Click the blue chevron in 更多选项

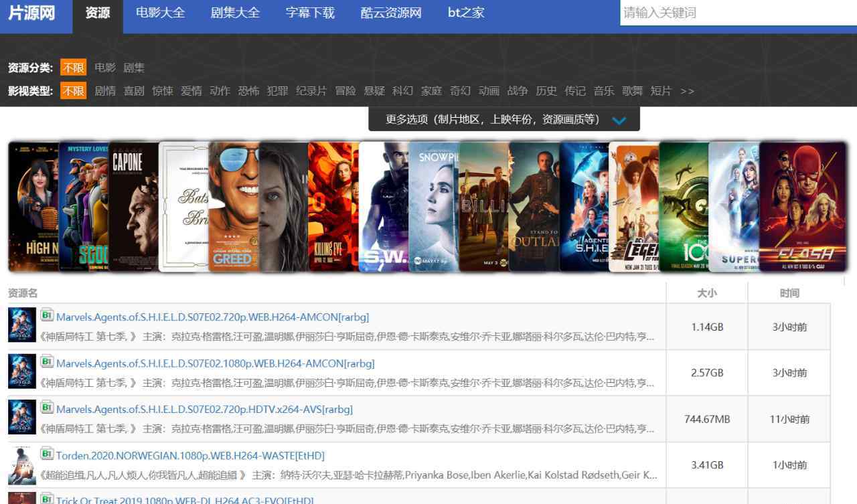pyautogui.click(x=619, y=120)
